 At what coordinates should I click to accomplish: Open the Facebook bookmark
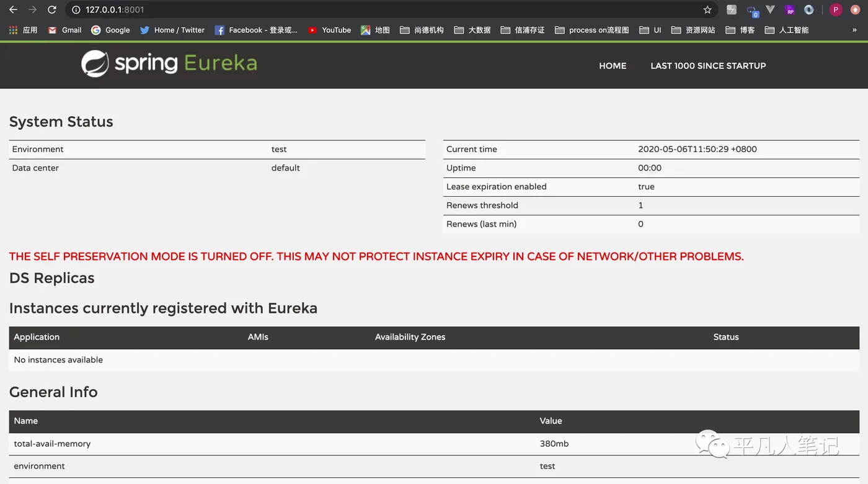tap(255, 30)
